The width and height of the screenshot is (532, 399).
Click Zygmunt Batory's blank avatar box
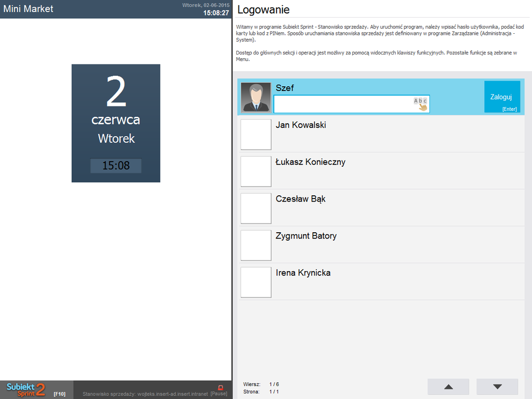click(256, 245)
